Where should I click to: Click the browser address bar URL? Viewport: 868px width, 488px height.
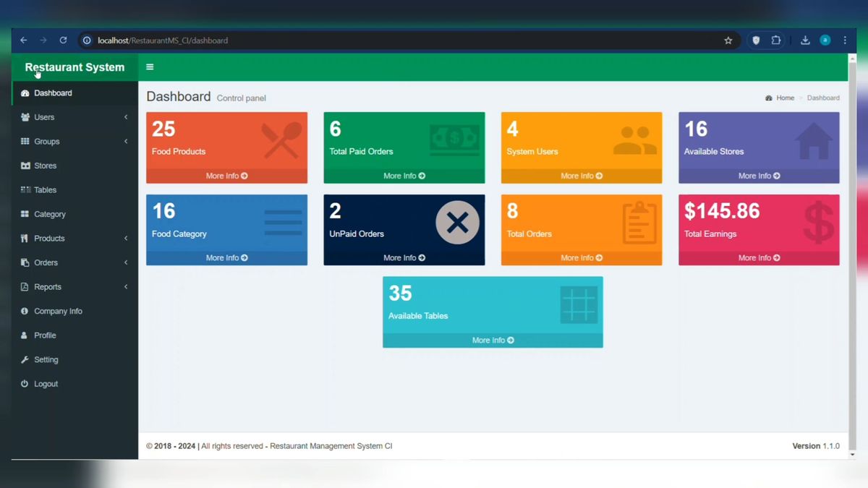163,40
